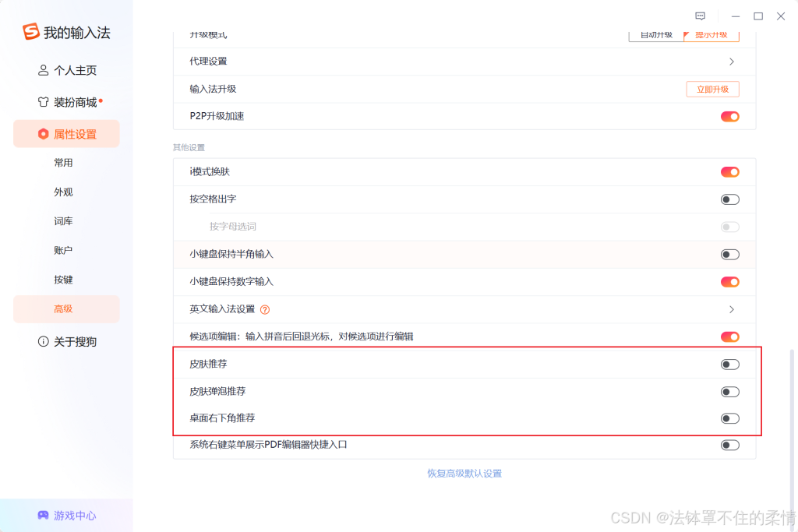
Task: Click 恢复高级默认设置 link
Action: click(464, 474)
